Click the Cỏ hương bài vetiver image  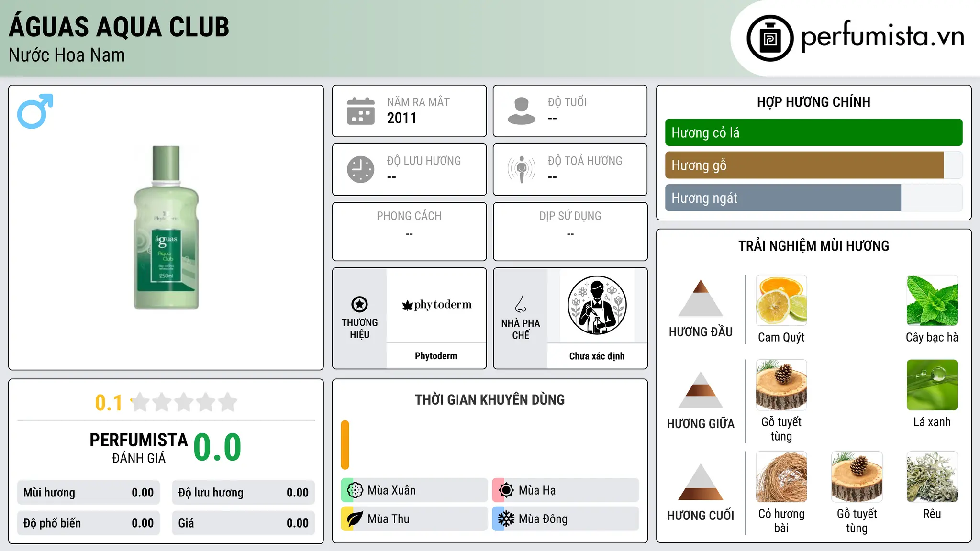click(781, 476)
